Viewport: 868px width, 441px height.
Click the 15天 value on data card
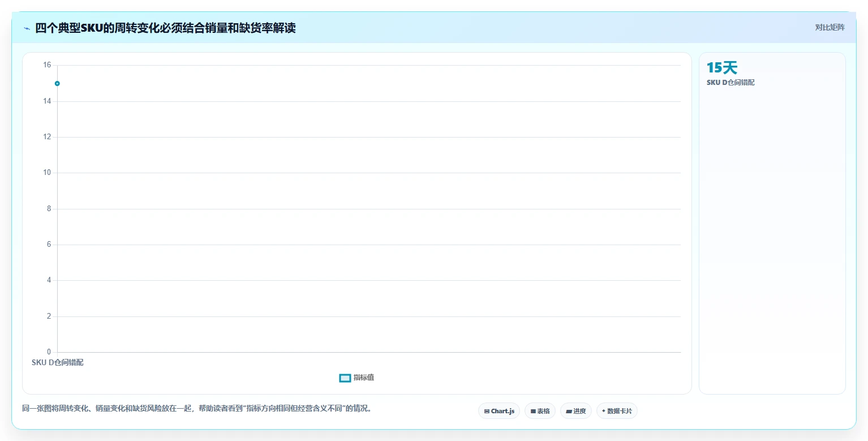click(722, 68)
